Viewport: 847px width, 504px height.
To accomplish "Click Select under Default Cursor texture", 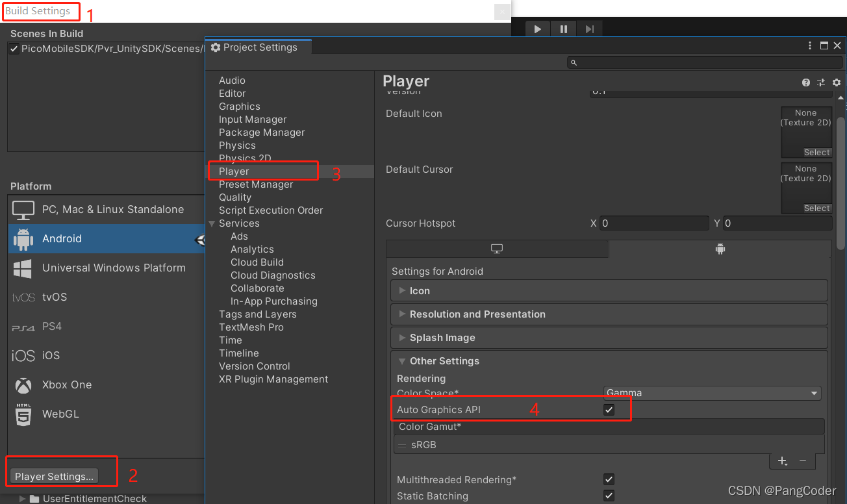I will (817, 208).
